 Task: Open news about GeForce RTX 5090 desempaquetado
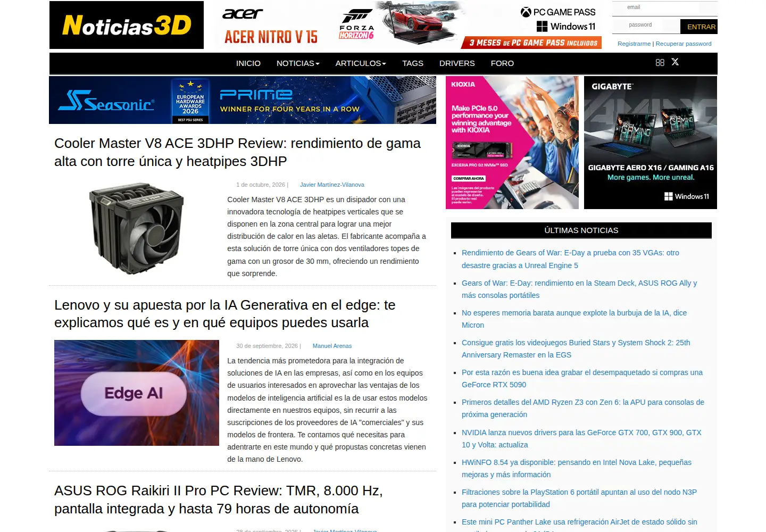pyautogui.click(x=582, y=378)
